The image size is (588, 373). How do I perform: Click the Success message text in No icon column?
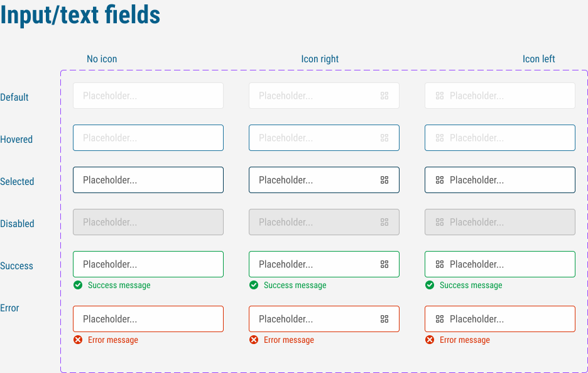pos(119,286)
